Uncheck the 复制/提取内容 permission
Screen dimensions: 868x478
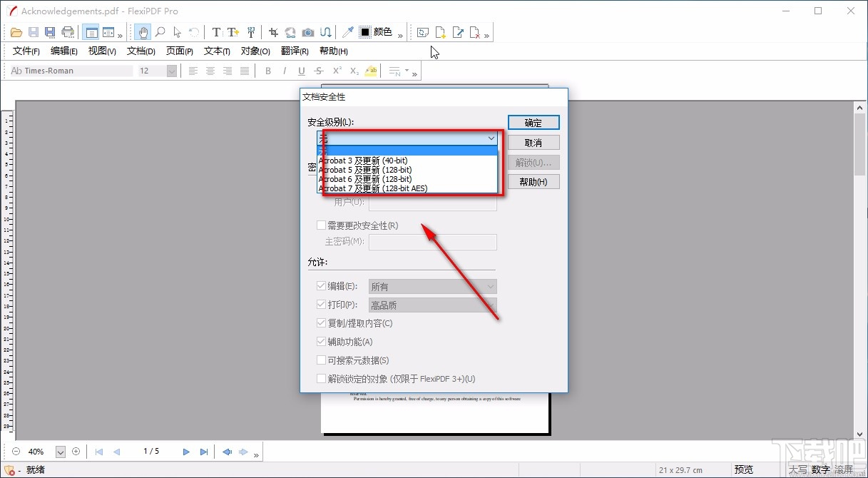pyautogui.click(x=321, y=322)
